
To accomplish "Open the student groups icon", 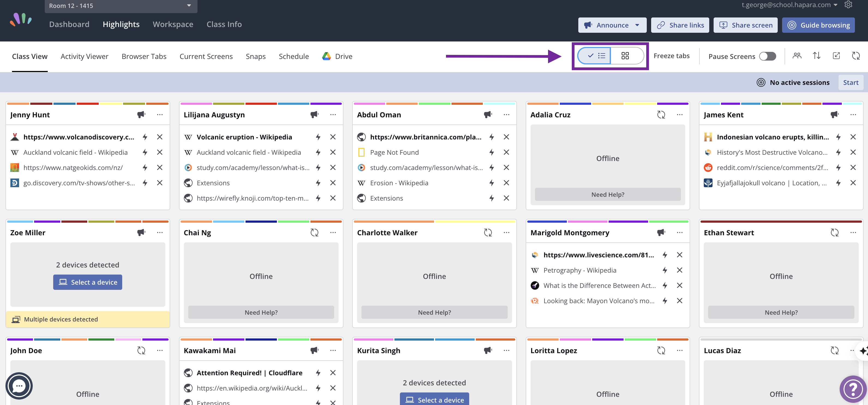I will [797, 56].
